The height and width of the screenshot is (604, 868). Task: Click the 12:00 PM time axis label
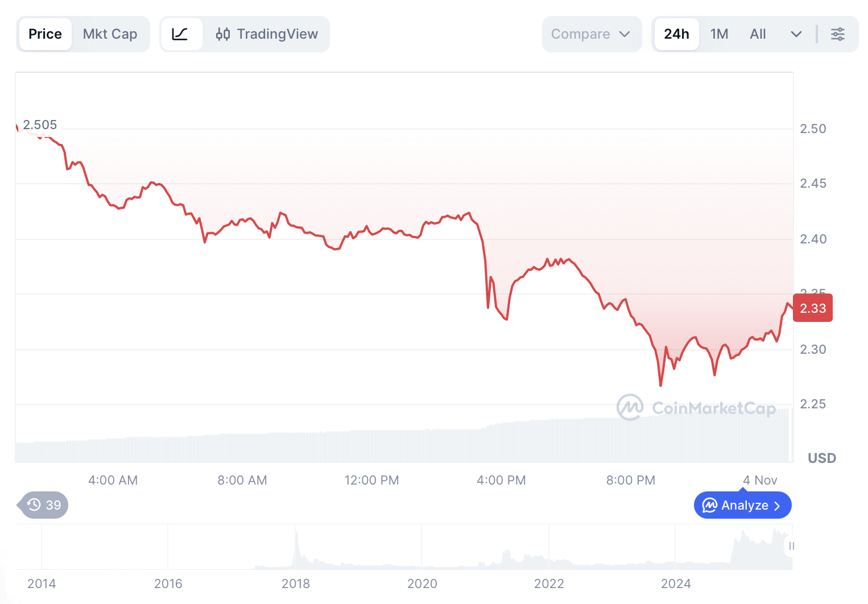pyautogui.click(x=371, y=480)
